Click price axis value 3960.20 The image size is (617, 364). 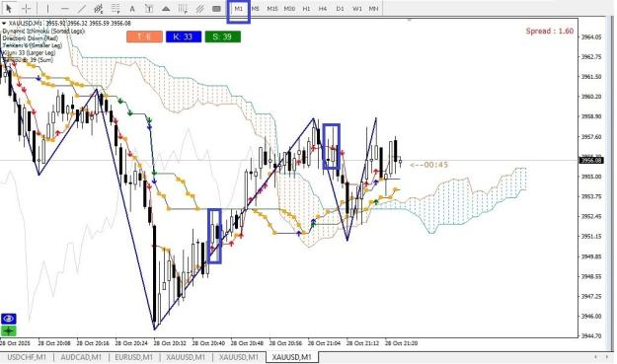[591, 97]
